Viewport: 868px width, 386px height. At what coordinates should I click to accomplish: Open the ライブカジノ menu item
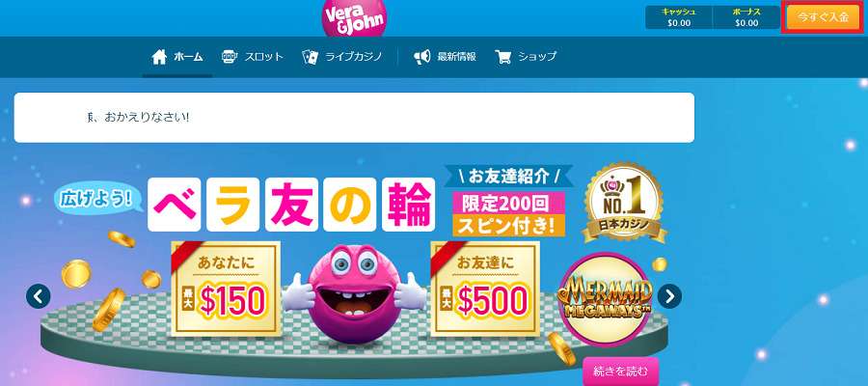[x=342, y=57]
